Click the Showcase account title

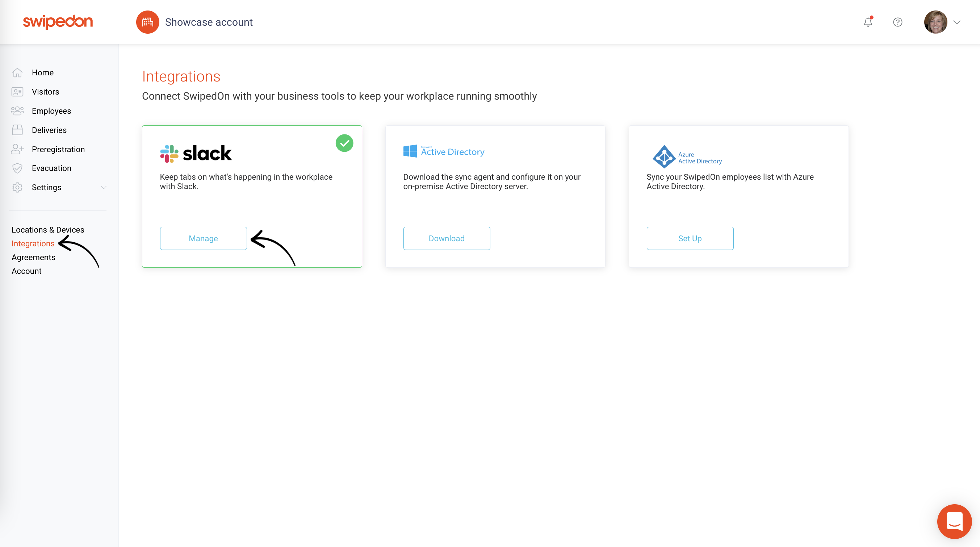point(209,22)
